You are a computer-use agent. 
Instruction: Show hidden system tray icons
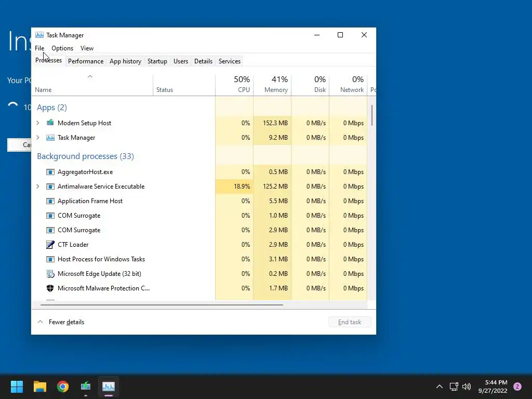[x=440, y=387]
